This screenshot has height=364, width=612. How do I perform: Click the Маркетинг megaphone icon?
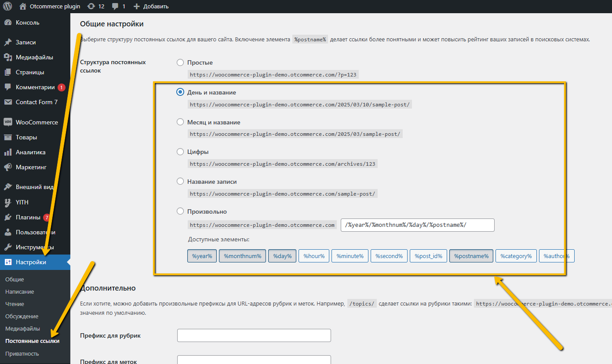point(8,167)
